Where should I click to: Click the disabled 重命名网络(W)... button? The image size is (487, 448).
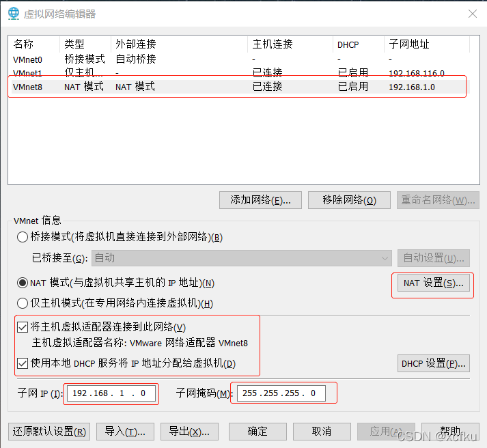438,200
